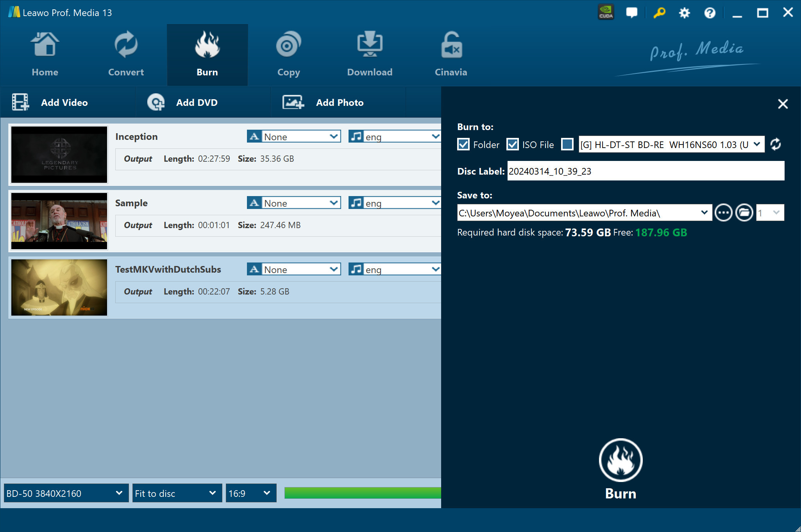Enable the disc drive checkbox
Image resolution: width=801 pixels, height=532 pixels.
[567, 145]
